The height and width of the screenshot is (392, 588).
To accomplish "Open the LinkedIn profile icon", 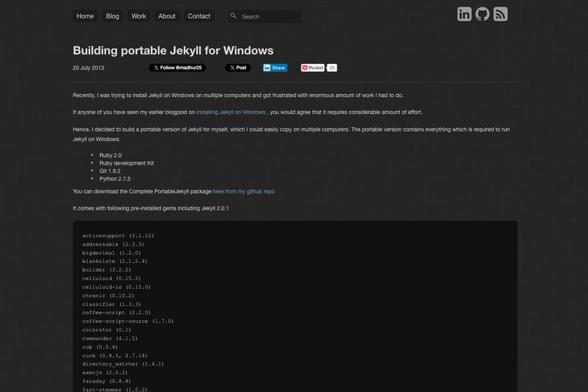I will point(464,14).
